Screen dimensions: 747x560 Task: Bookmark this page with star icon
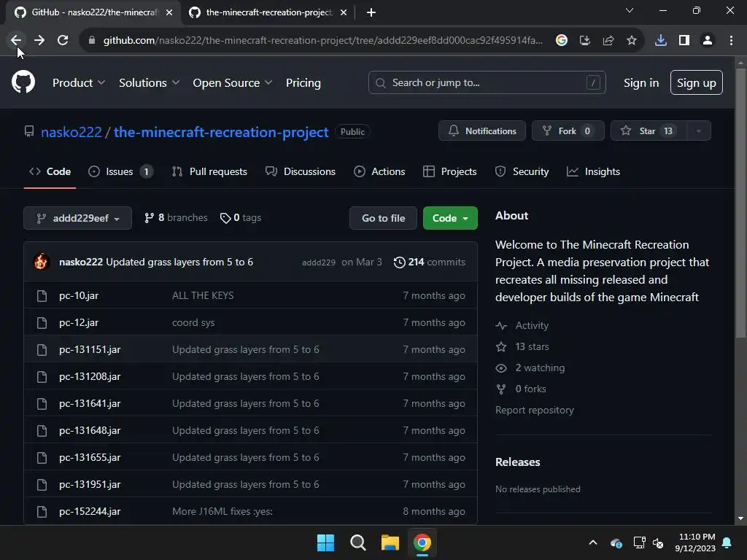pos(632,41)
